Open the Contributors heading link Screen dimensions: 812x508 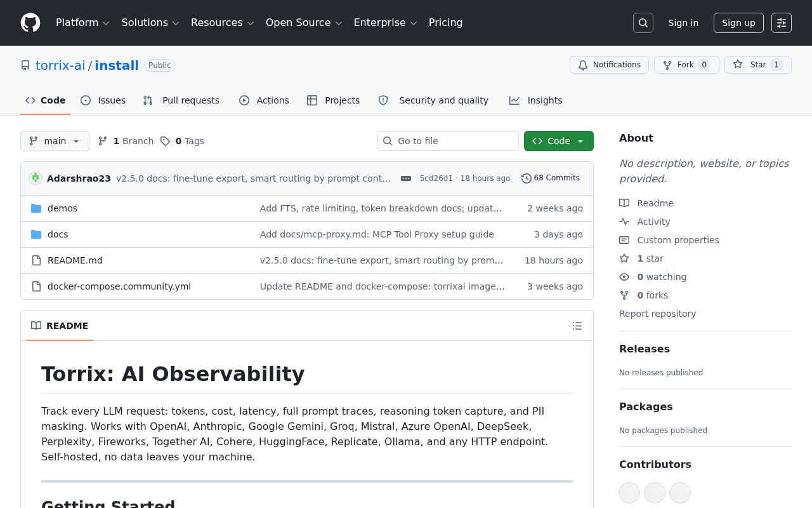(655, 464)
